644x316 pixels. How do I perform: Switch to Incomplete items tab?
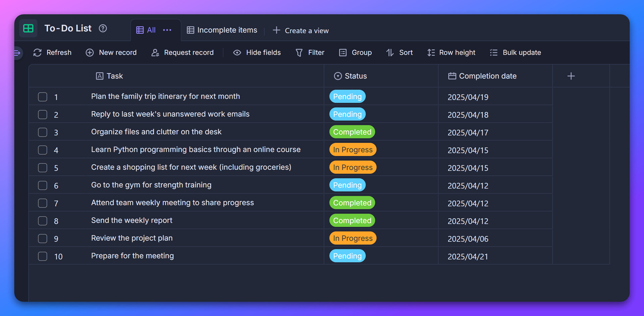coord(222,30)
